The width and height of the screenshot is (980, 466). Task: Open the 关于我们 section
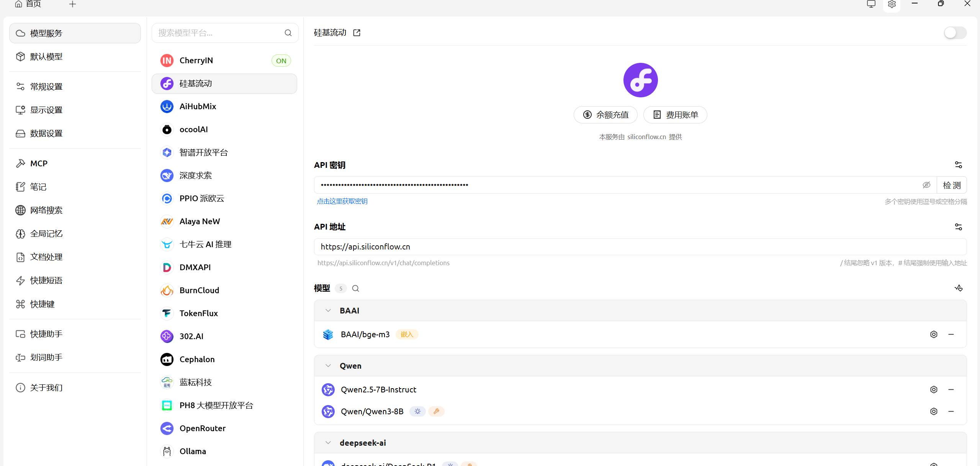click(75, 388)
